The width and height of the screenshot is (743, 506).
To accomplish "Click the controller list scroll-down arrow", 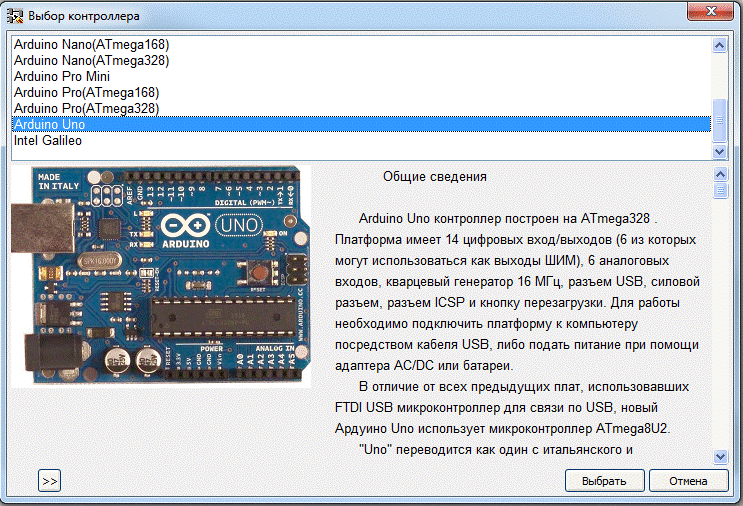I will tap(719, 152).
